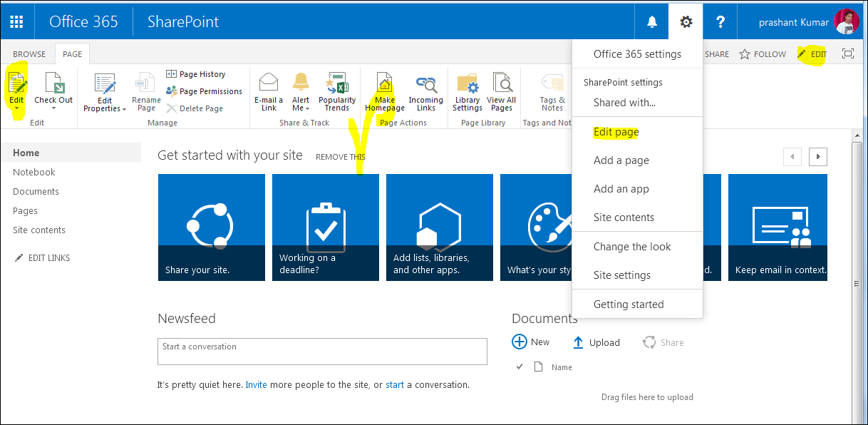Click the Office 365 header link
The width and height of the screenshot is (868, 425).
[83, 21]
